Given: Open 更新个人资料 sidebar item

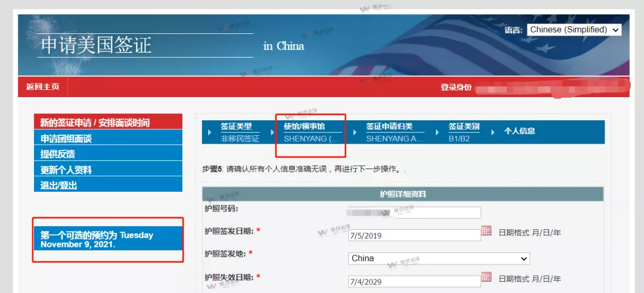Looking at the screenshot, I should [108, 170].
